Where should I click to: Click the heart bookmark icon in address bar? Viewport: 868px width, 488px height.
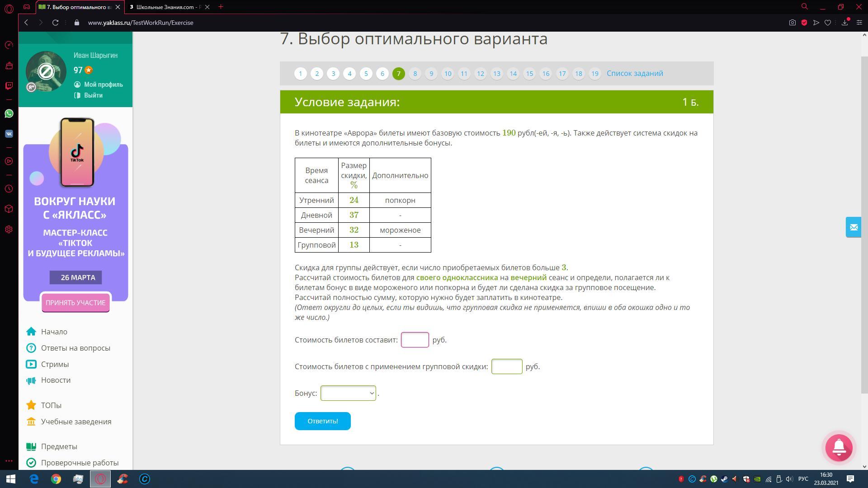tap(827, 23)
